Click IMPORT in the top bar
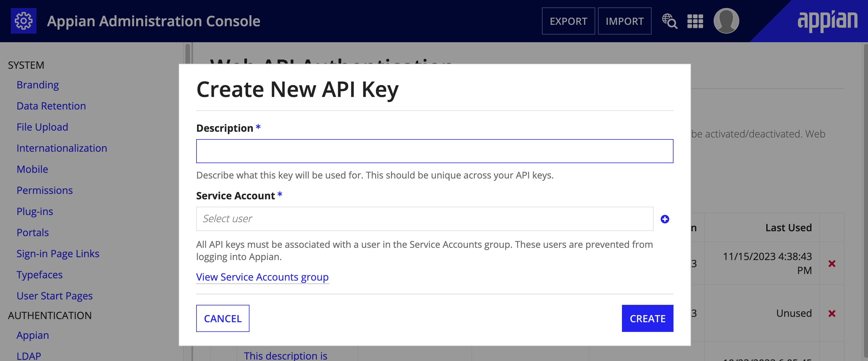This screenshot has height=361, width=868. [625, 21]
